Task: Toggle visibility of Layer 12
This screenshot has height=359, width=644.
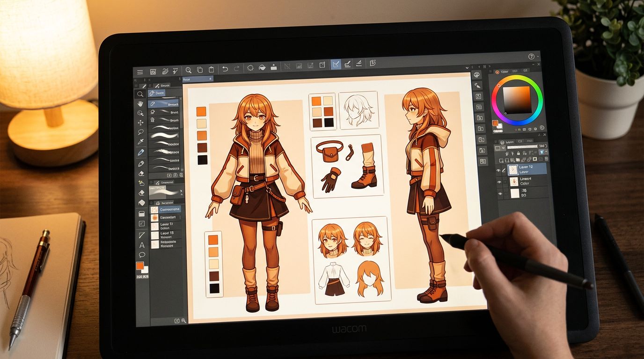Action: tap(499, 170)
